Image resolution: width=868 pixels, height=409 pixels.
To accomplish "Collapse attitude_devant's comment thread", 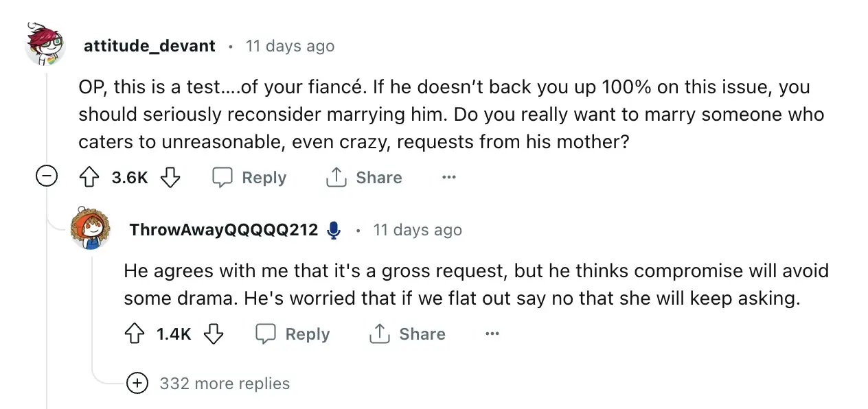I will coord(46,178).
